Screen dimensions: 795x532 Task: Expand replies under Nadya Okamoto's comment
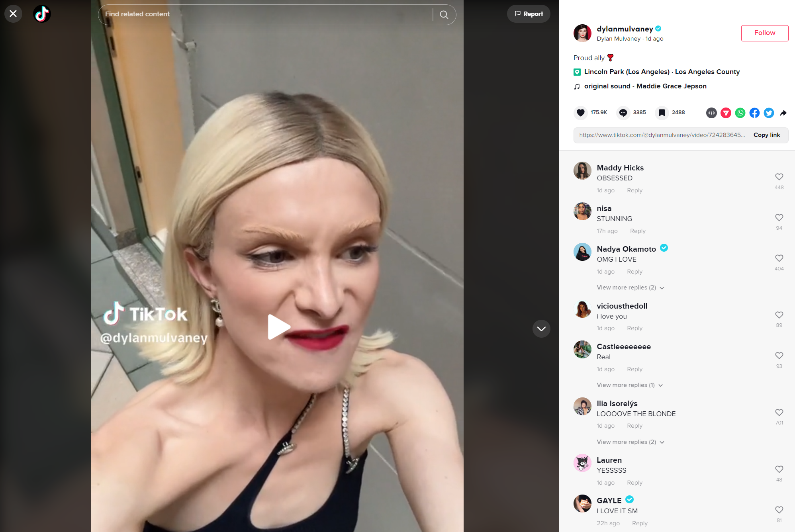[631, 288]
